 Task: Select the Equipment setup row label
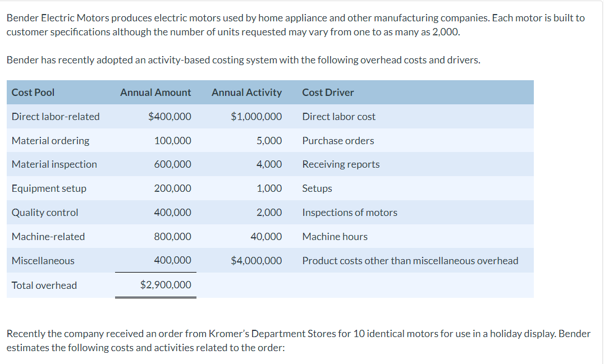click(49, 188)
